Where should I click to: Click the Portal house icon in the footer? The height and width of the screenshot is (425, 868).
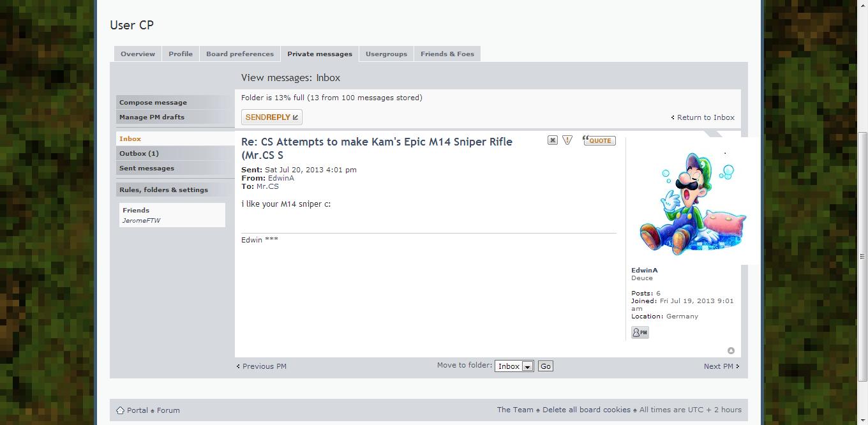[x=120, y=410]
